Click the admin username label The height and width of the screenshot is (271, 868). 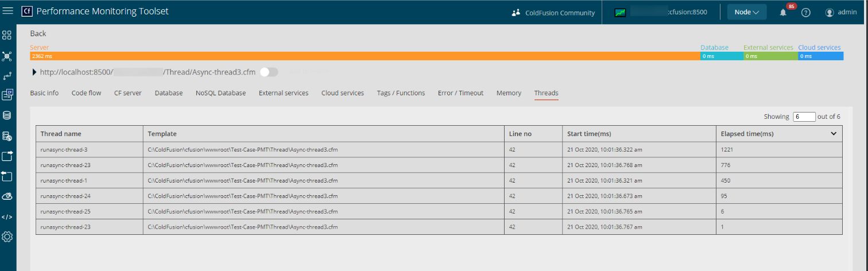[847, 13]
